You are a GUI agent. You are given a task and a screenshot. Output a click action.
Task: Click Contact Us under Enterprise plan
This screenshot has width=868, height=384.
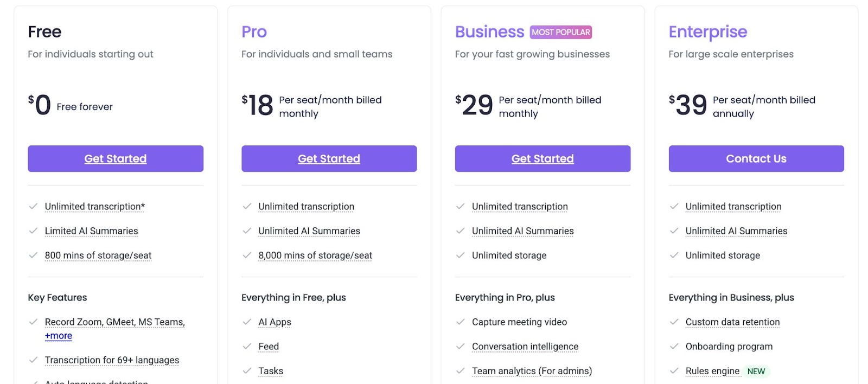coord(756,158)
